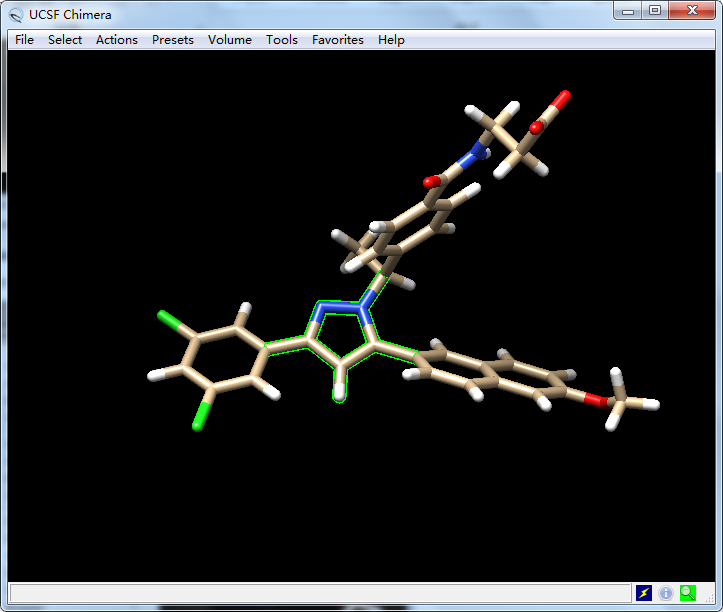Open the File menu
This screenshot has height=612, width=723.
point(24,40)
